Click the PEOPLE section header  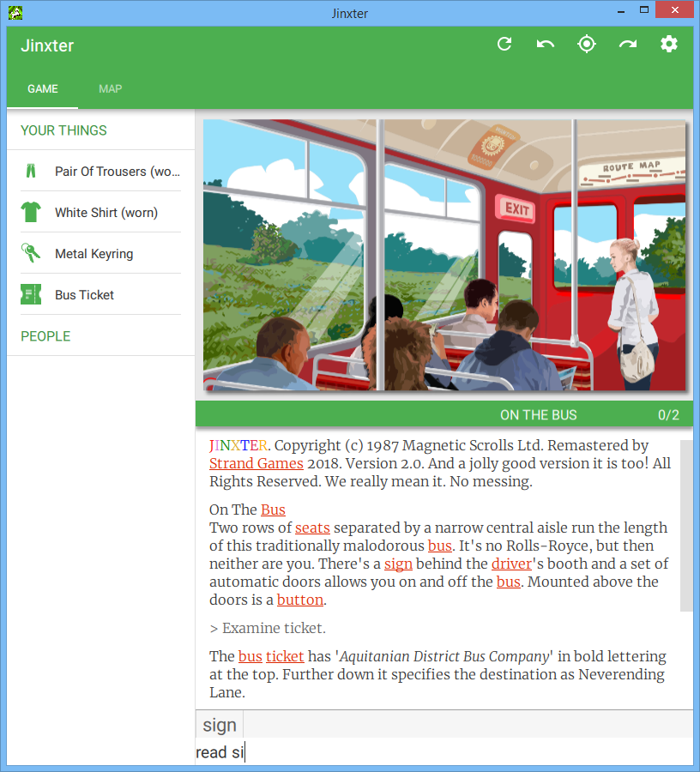pos(45,336)
